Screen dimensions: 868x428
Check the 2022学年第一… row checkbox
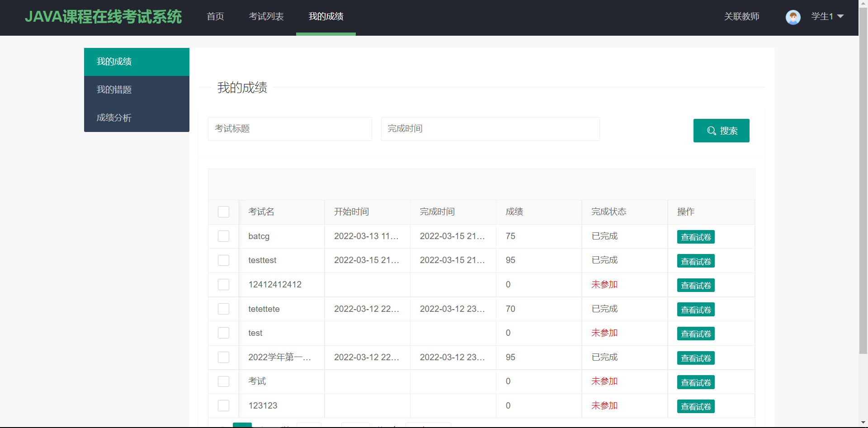223,357
